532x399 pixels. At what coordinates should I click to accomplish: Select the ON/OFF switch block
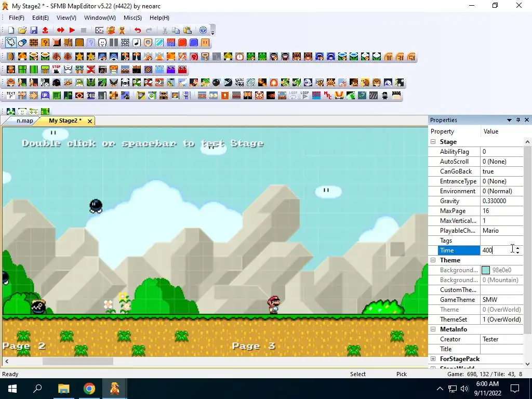click(170, 43)
